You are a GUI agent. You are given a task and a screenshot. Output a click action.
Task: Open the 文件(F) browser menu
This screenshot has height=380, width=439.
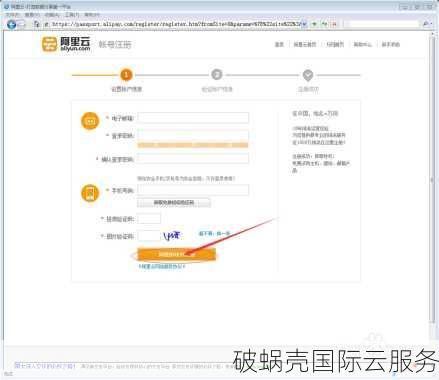pyautogui.click(x=12, y=15)
